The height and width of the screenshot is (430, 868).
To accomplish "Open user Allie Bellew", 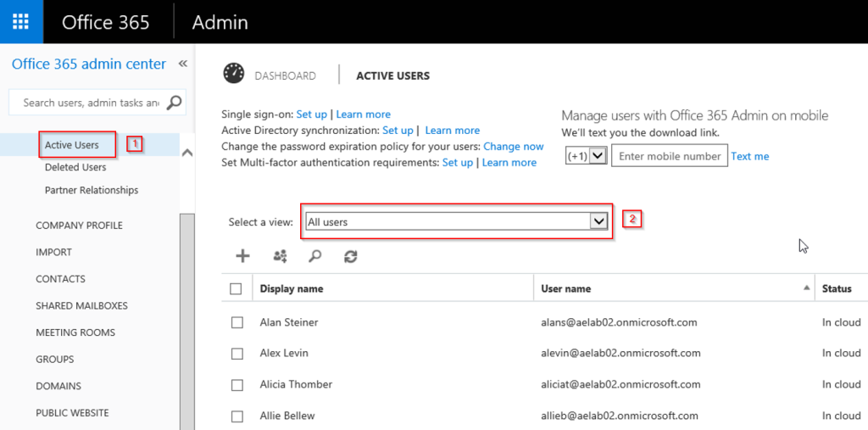I will (x=288, y=416).
